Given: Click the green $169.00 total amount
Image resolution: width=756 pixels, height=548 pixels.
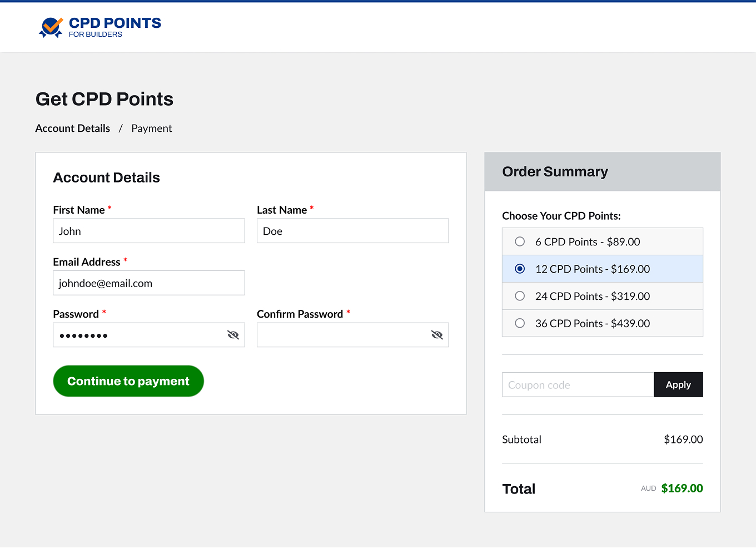Looking at the screenshot, I should point(682,488).
